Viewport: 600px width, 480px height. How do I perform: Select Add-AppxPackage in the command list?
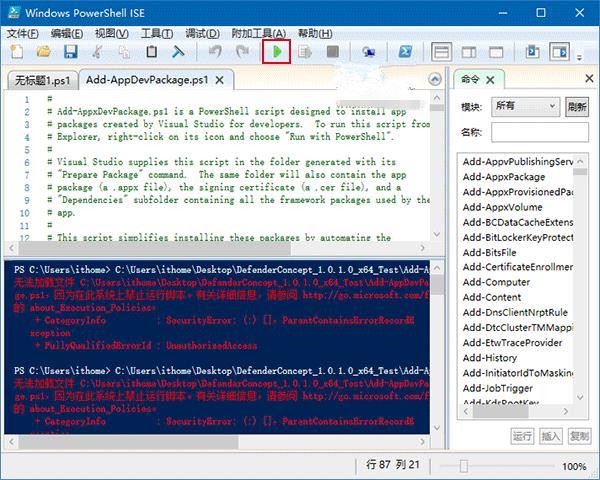[x=504, y=177]
